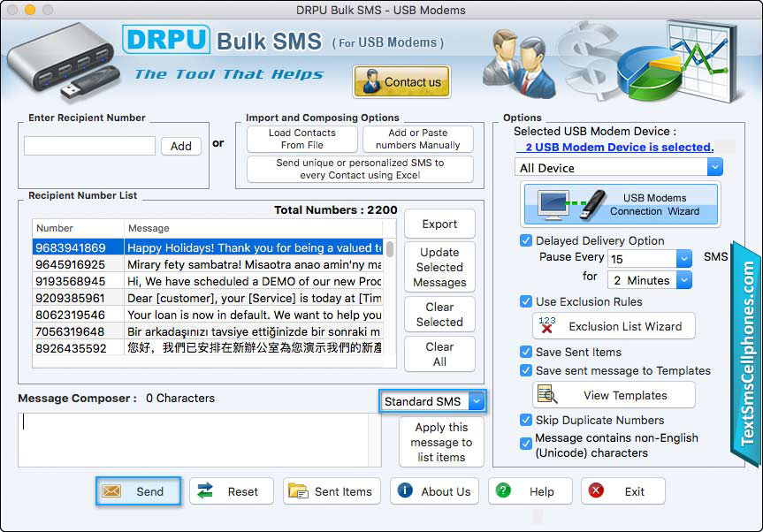Toggle Save sent message to Templates
The width and height of the screenshot is (763, 532).
click(526, 370)
